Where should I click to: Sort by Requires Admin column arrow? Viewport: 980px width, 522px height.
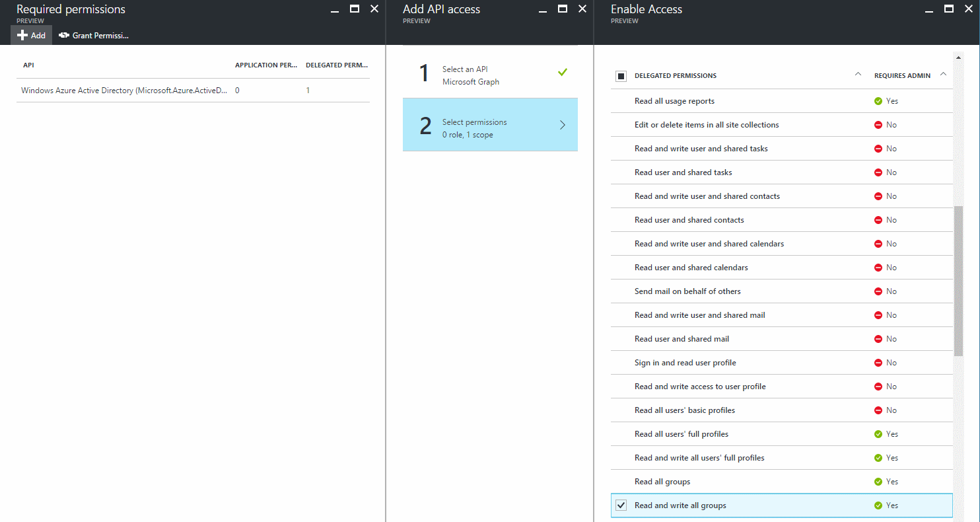click(x=943, y=75)
